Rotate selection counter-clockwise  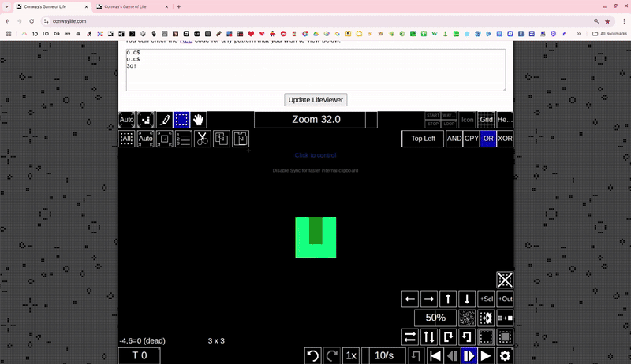click(x=467, y=336)
